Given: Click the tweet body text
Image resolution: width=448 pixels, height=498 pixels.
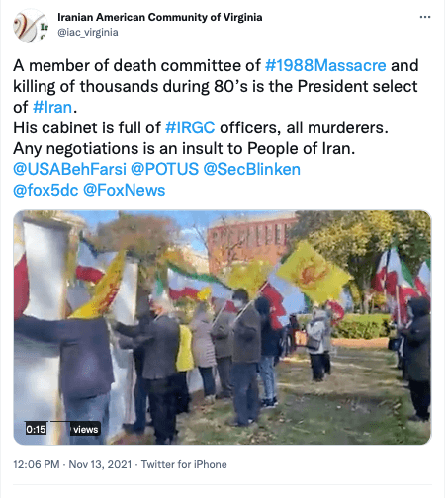Looking at the screenshot, I should (216, 127).
